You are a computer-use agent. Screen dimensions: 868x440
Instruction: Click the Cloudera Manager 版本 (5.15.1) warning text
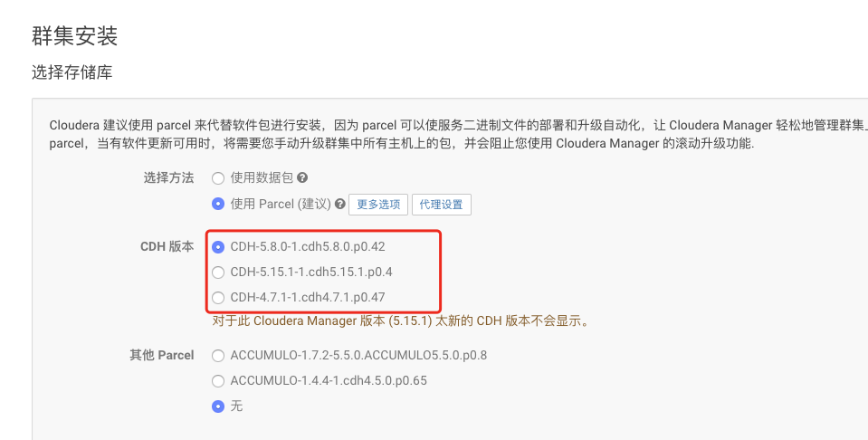click(x=400, y=321)
